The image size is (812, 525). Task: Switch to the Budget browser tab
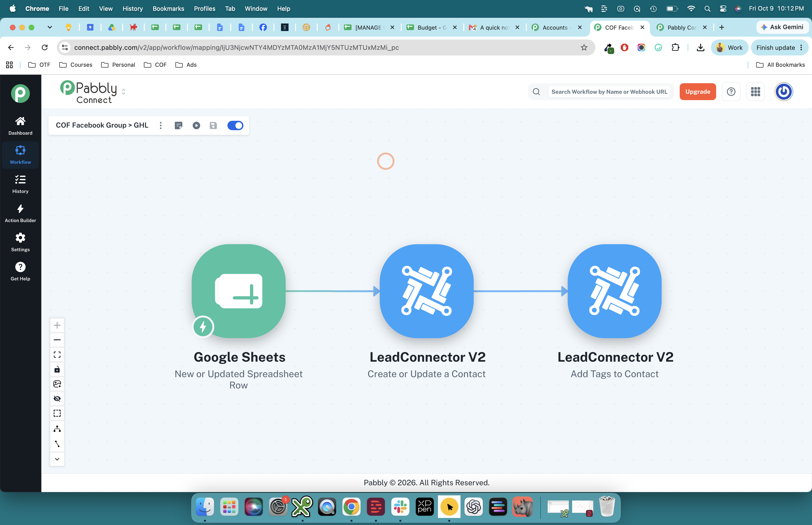point(432,27)
